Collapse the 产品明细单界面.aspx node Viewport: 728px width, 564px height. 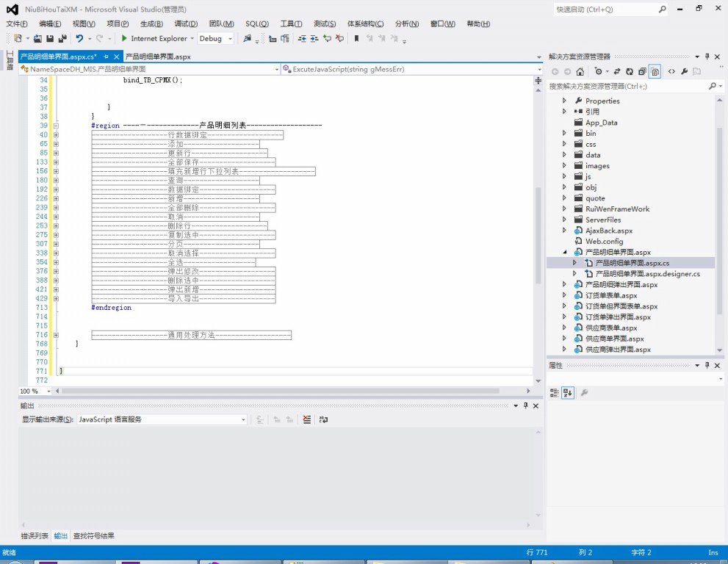(x=565, y=252)
